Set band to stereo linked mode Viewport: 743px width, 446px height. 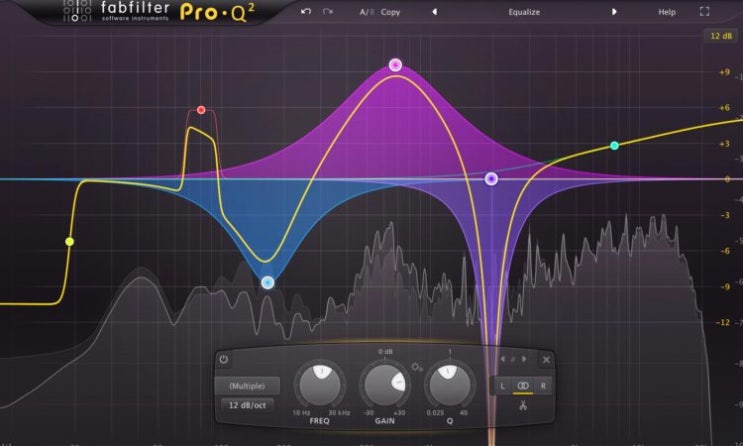point(523,386)
